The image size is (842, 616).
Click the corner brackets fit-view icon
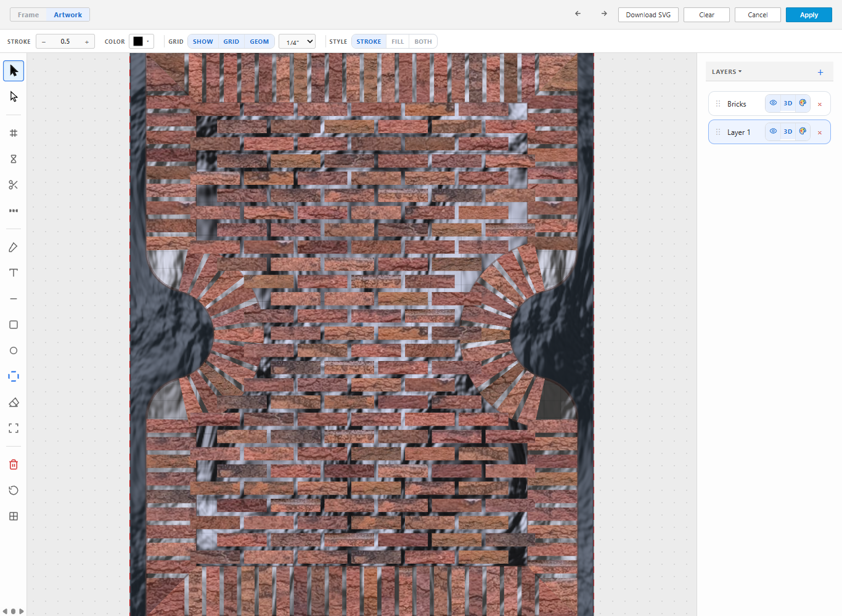tap(14, 428)
